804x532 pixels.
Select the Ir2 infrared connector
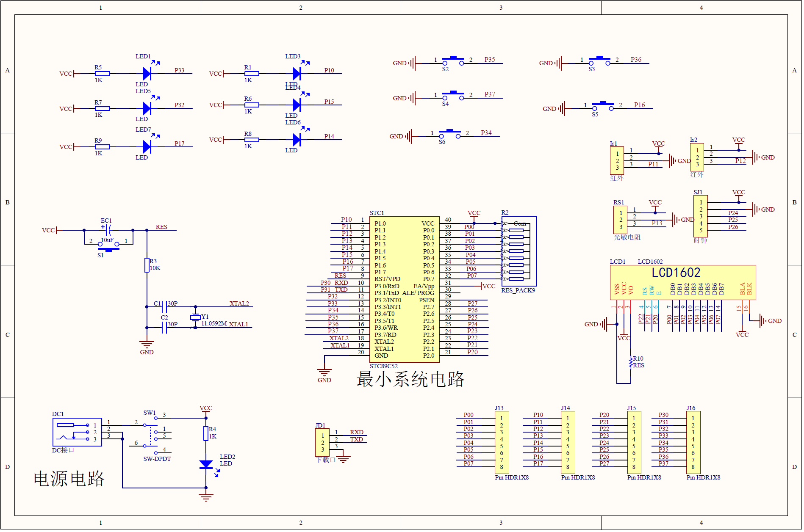coord(697,157)
